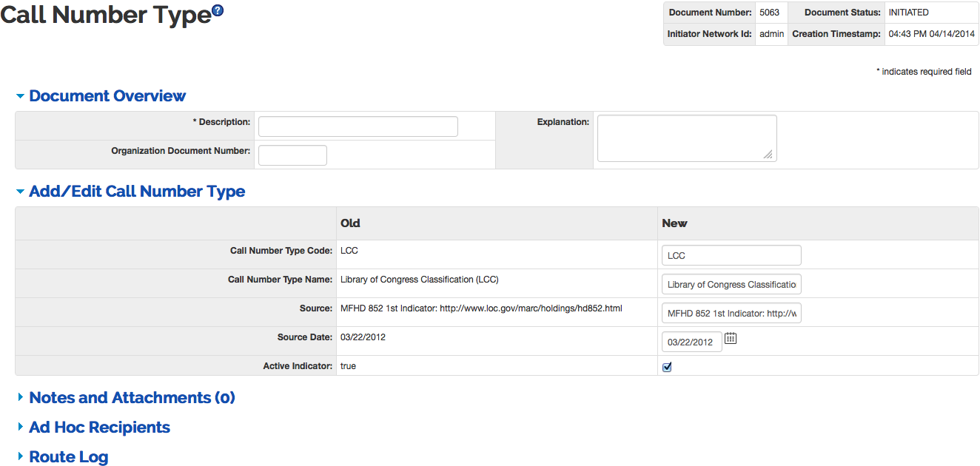Expand Notes and Attachments (0) section
The width and height of the screenshot is (980, 466).
tap(132, 398)
